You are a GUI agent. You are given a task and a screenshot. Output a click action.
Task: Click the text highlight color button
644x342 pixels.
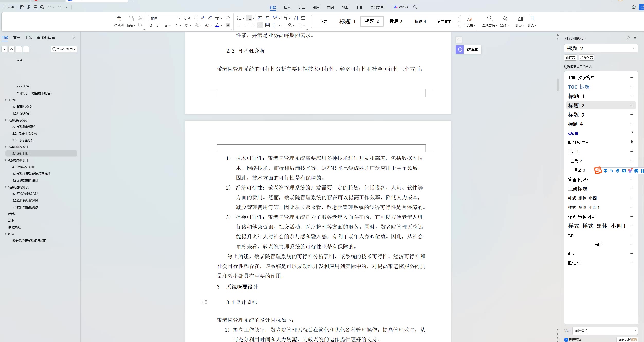(207, 25)
